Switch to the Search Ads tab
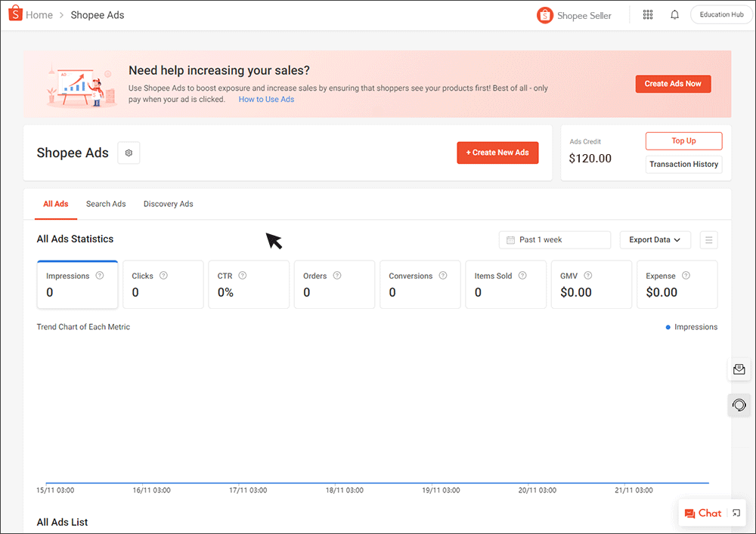756x534 pixels. click(x=105, y=204)
